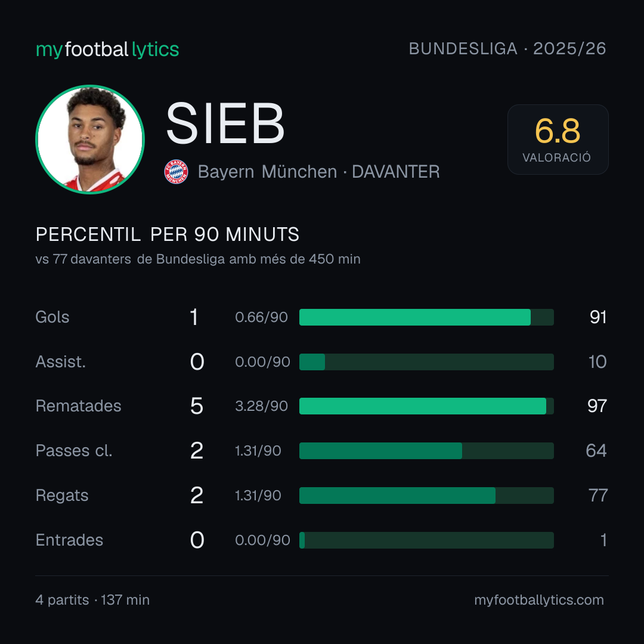The image size is (644, 644).
Task: Click the Bayern München club crest
Action: point(176,172)
